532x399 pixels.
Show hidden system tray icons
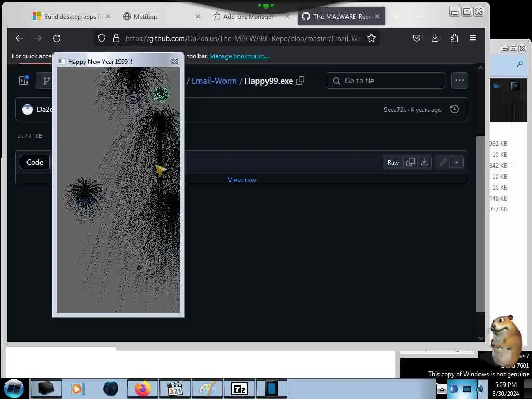442,389
